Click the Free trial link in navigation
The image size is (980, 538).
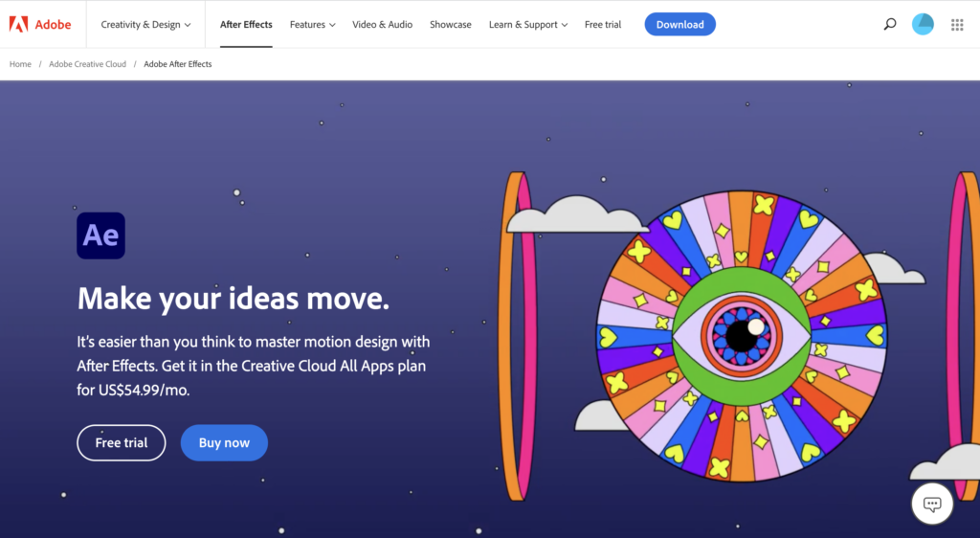tap(603, 24)
